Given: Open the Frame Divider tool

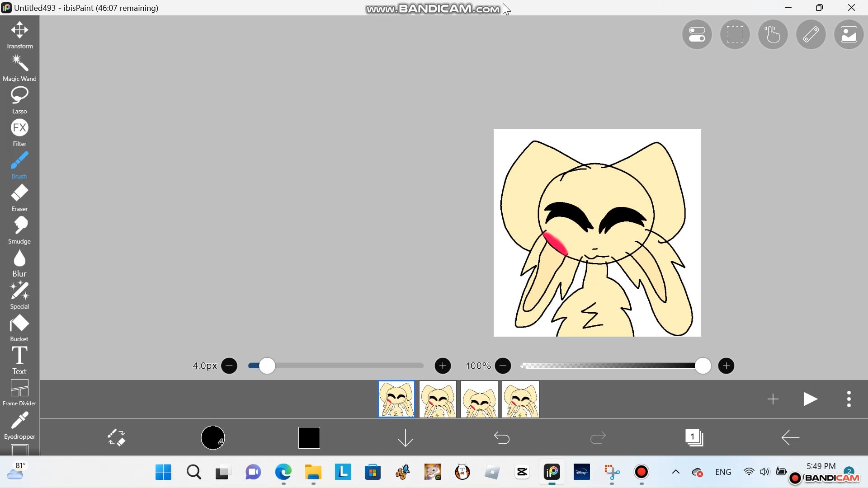Looking at the screenshot, I should click(19, 391).
